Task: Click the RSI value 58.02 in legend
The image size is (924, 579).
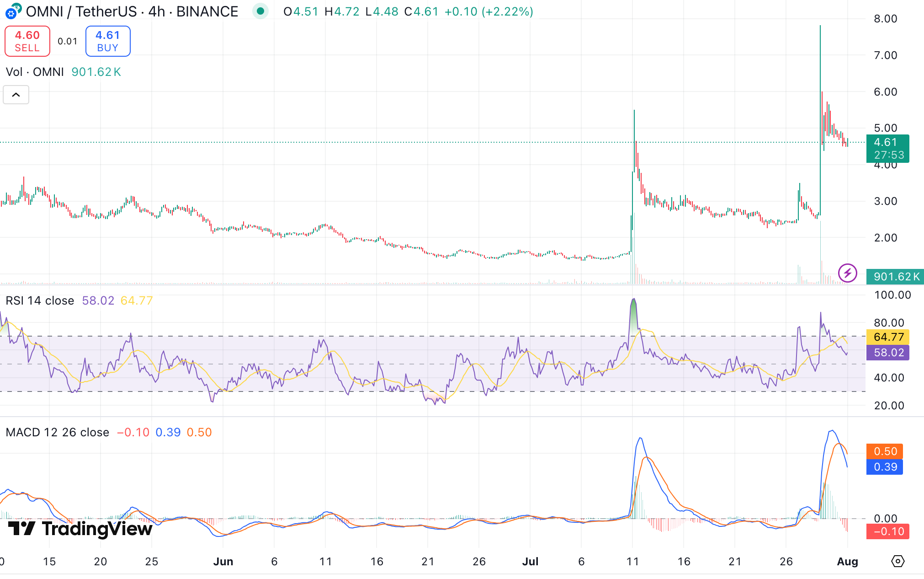Action: (98, 300)
